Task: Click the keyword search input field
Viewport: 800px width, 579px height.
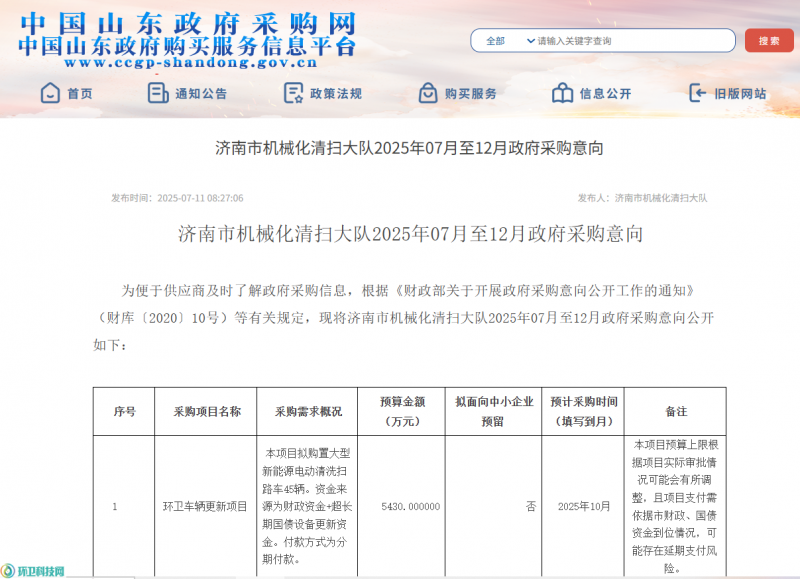Action: click(633, 41)
